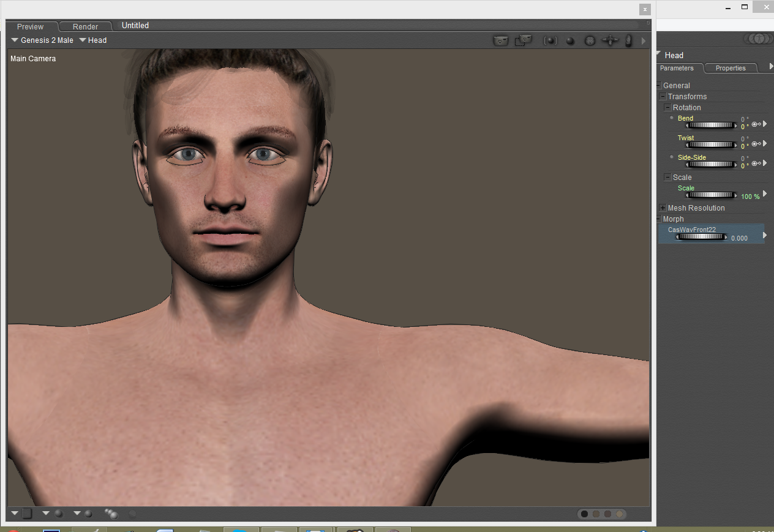
Task: Select the brown color swatch second in row
Action: pyautogui.click(x=596, y=514)
